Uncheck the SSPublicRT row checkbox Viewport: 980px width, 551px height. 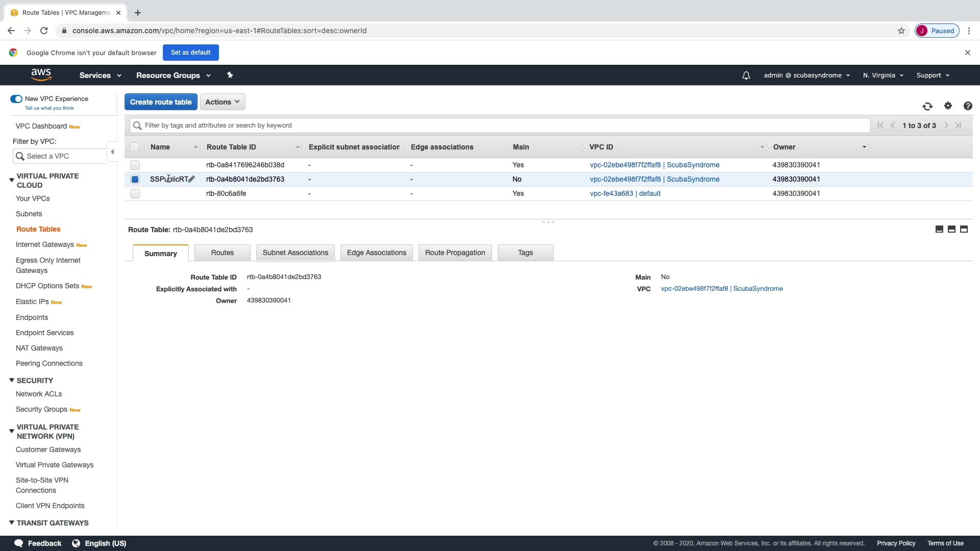point(135,179)
